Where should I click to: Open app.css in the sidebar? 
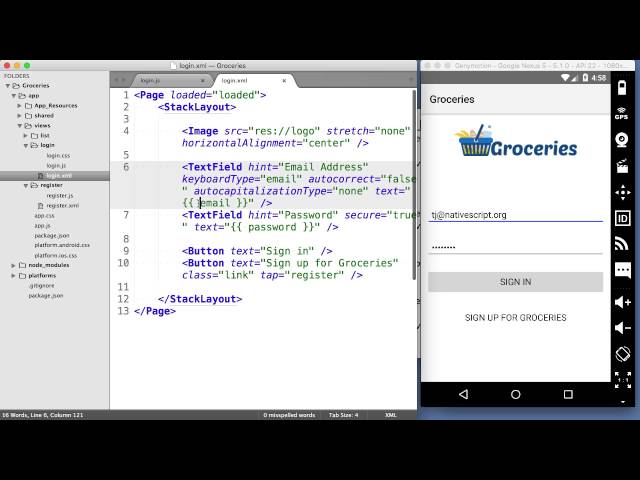[x=44, y=216]
